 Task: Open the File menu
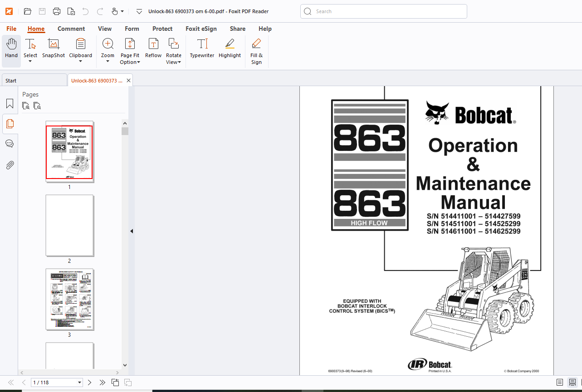[x=11, y=29]
